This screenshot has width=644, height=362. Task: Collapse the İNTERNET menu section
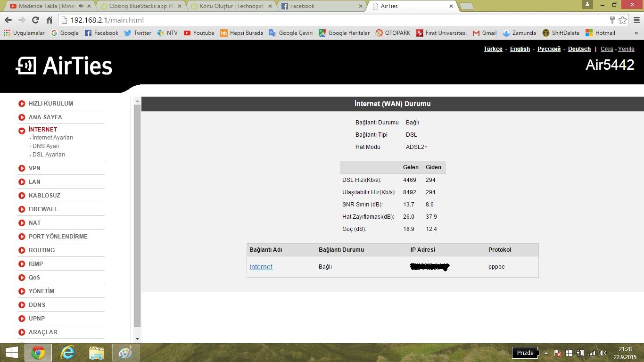coord(43,130)
